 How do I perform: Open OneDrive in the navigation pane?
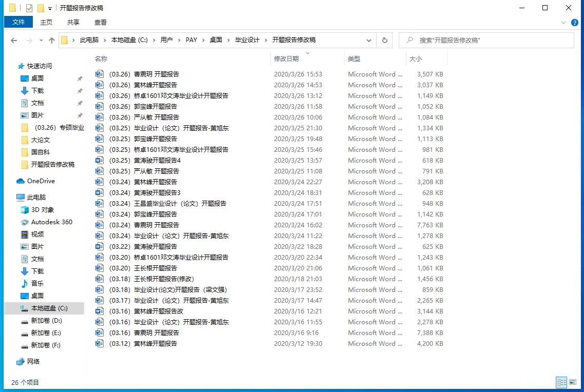click(x=41, y=181)
